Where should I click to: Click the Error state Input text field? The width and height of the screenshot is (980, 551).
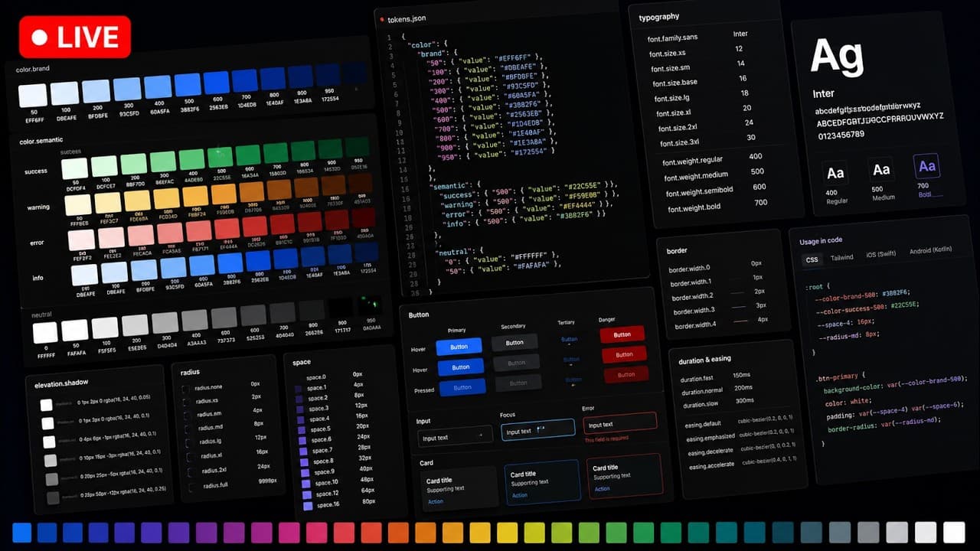620,423
